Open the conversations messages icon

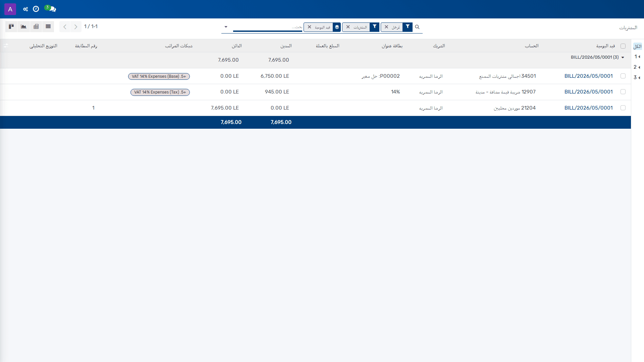pos(51,9)
